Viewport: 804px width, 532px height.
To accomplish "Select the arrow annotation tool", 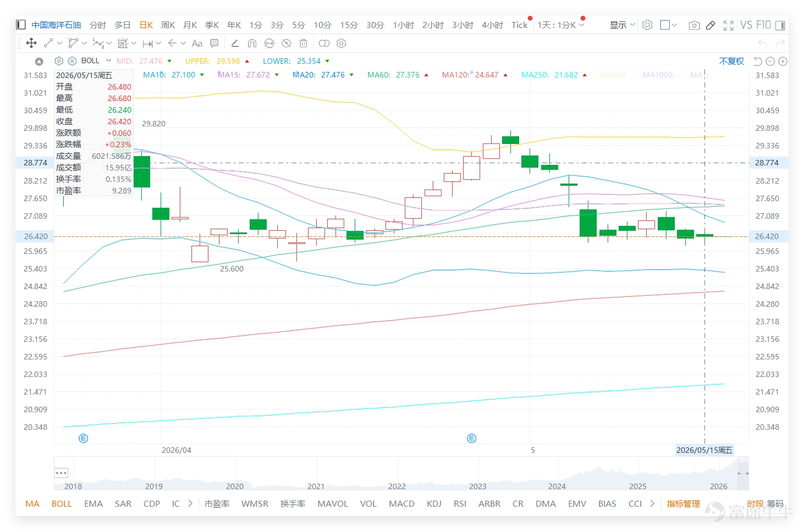I will [173, 43].
